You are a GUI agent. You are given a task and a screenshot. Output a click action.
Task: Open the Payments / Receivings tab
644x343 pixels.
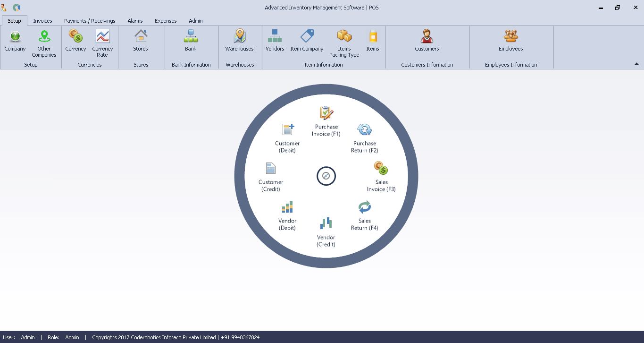point(90,21)
